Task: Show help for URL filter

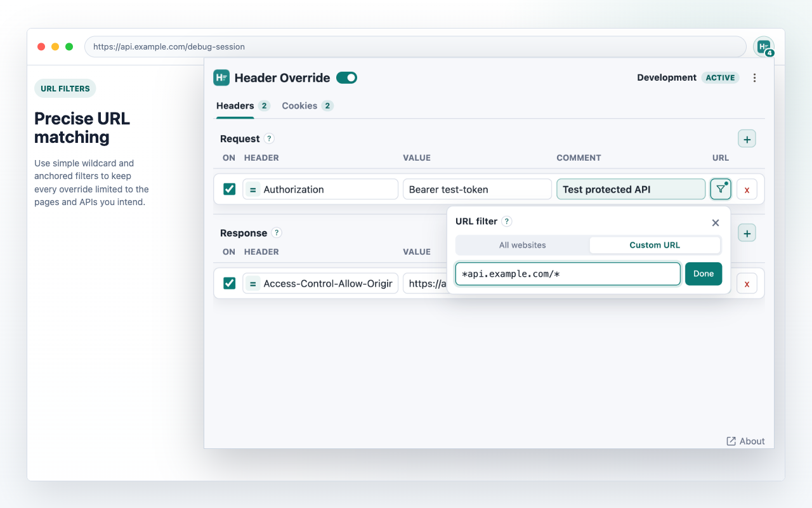Action: (506, 222)
